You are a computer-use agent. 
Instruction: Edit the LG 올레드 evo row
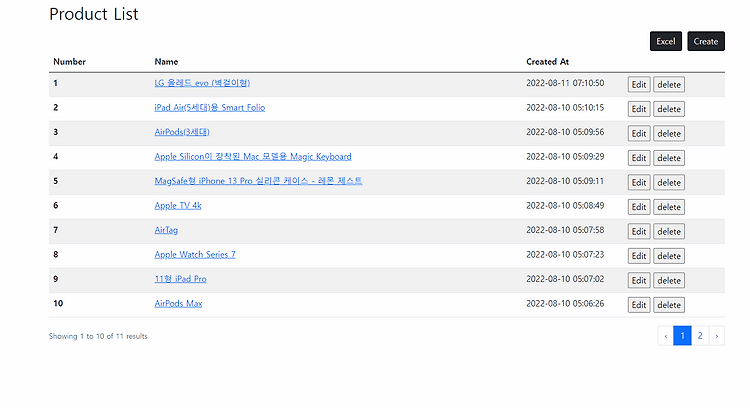(x=639, y=85)
